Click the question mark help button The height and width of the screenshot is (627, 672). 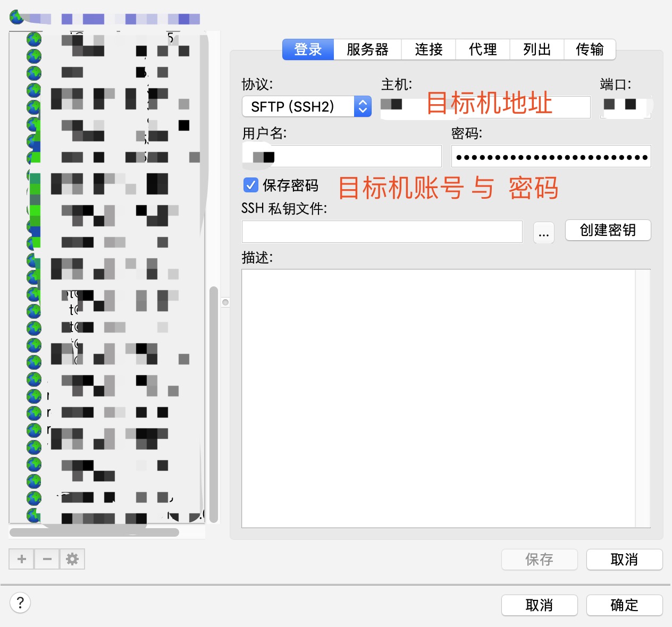coord(20,603)
